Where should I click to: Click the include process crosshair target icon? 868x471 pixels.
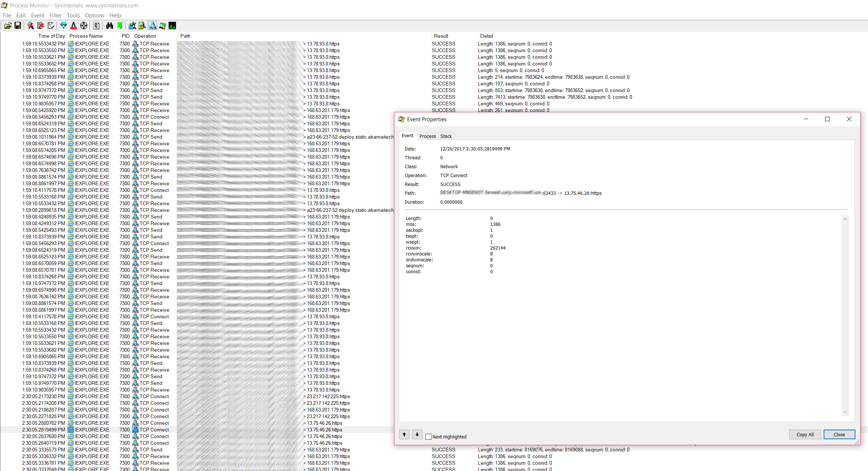84,26
